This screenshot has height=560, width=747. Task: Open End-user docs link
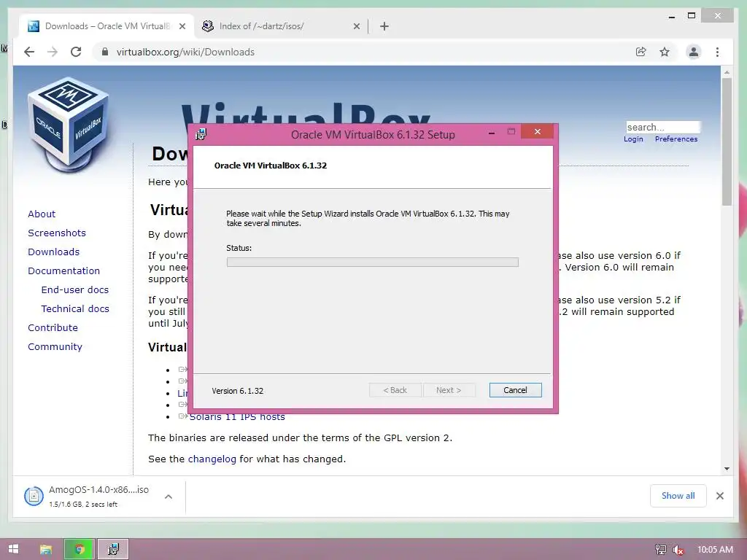click(75, 290)
